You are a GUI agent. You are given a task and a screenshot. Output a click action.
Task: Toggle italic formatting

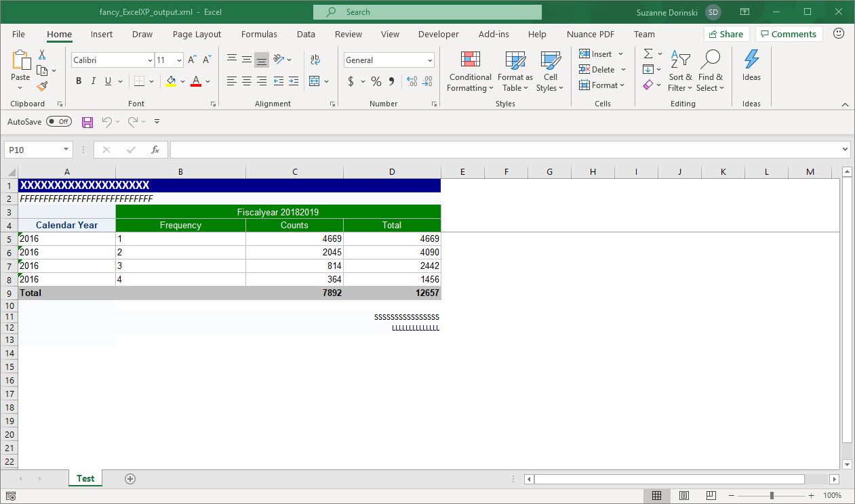(94, 81)
